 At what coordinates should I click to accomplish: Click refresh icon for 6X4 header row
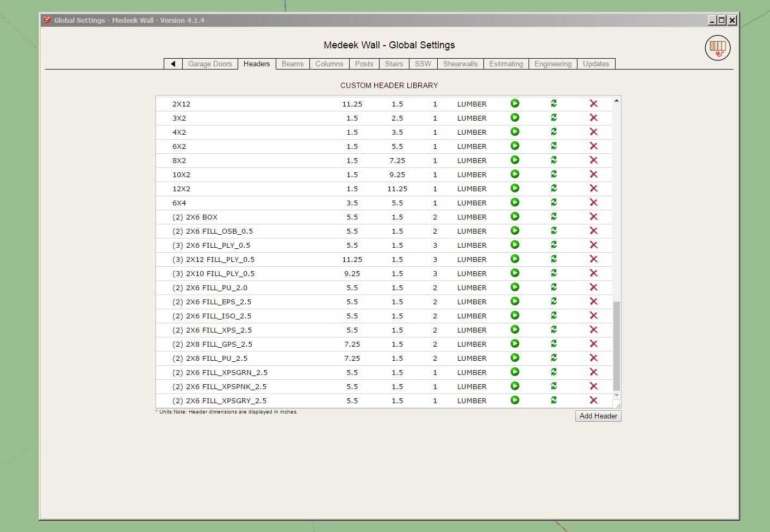click(554, 202)
